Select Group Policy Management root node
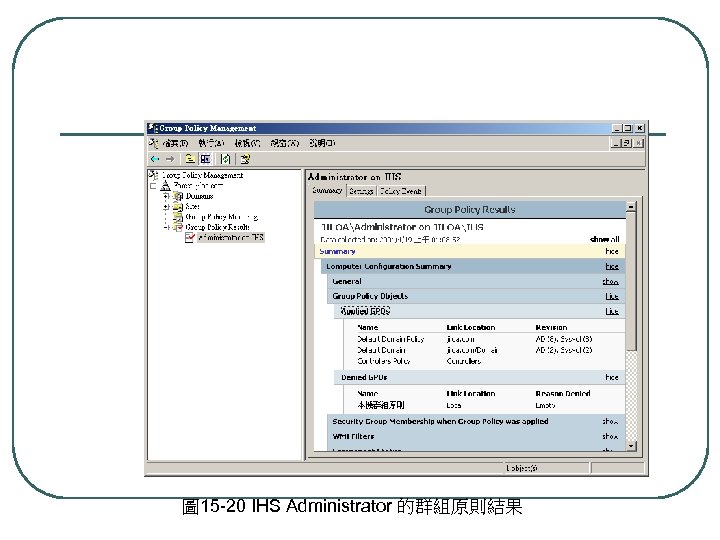 pyautogui.click(x=202, y=175)
